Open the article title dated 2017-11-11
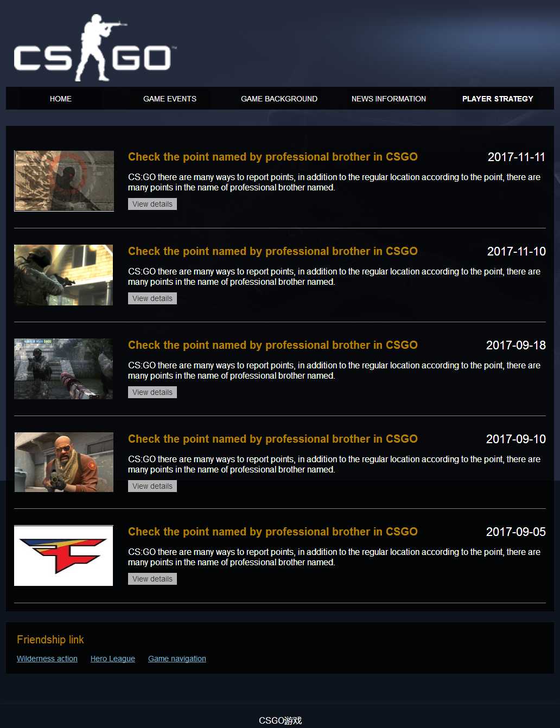 [272, 157]
